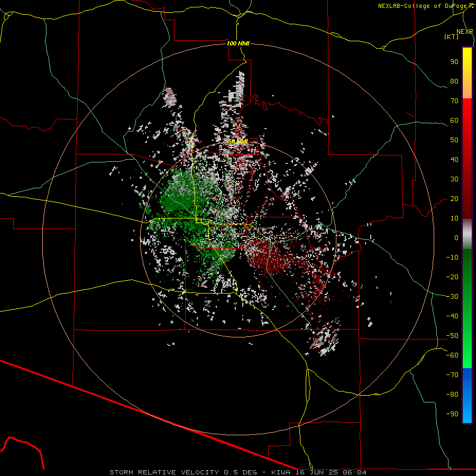Click the -10 value on velocity scale

click(x=452, y=258)
